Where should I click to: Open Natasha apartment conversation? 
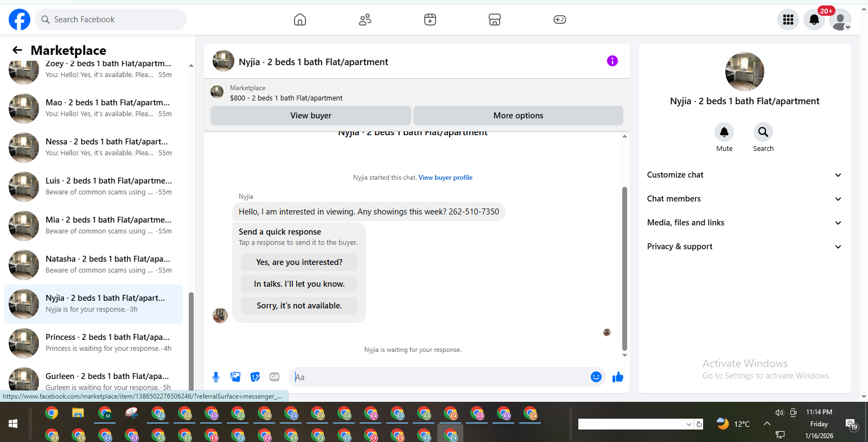[93, 264]
